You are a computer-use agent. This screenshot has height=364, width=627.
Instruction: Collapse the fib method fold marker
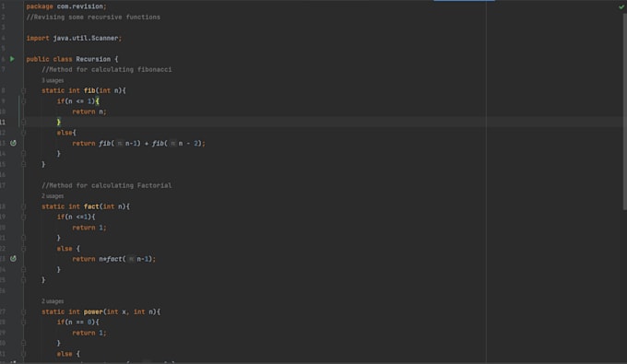23,90
